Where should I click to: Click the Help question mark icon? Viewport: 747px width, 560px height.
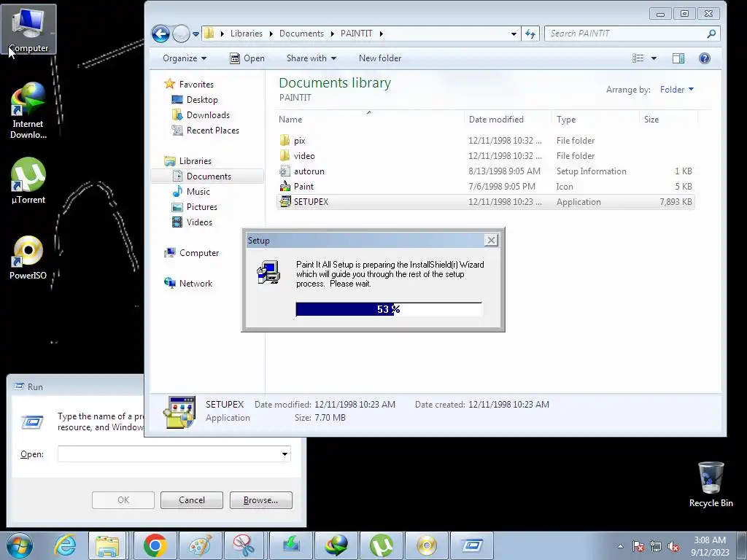pos(704,58)
